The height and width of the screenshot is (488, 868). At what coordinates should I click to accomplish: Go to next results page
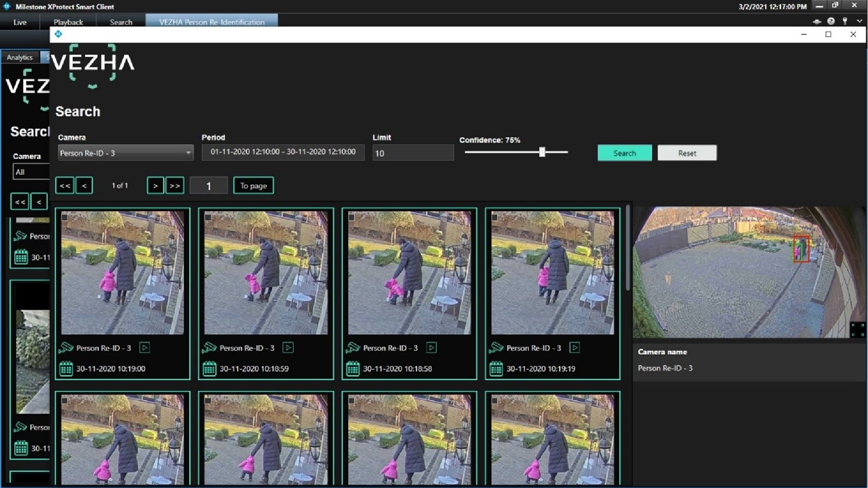pos(156,186)
